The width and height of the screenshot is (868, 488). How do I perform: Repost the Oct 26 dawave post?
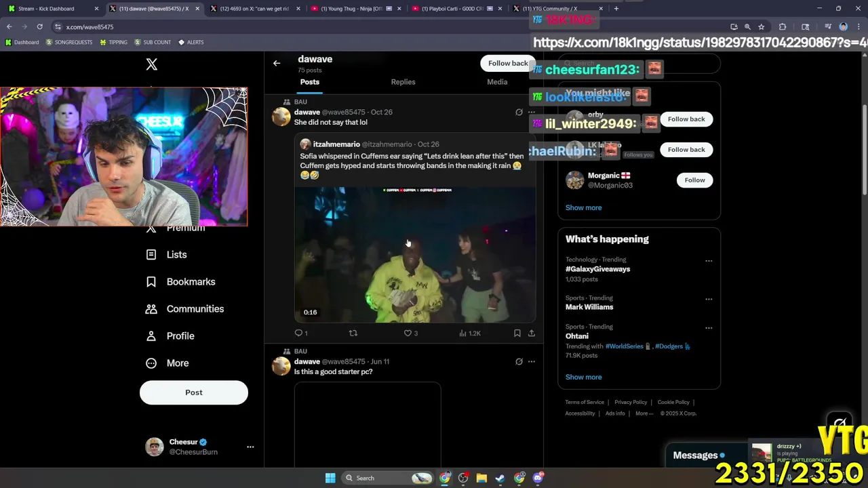(x=353, y=333)
